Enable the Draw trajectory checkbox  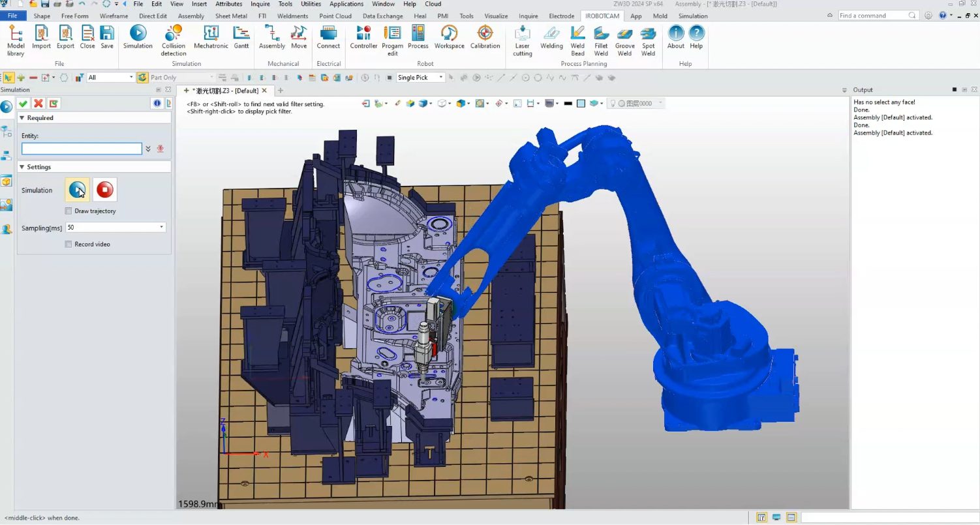click(68, 211)
